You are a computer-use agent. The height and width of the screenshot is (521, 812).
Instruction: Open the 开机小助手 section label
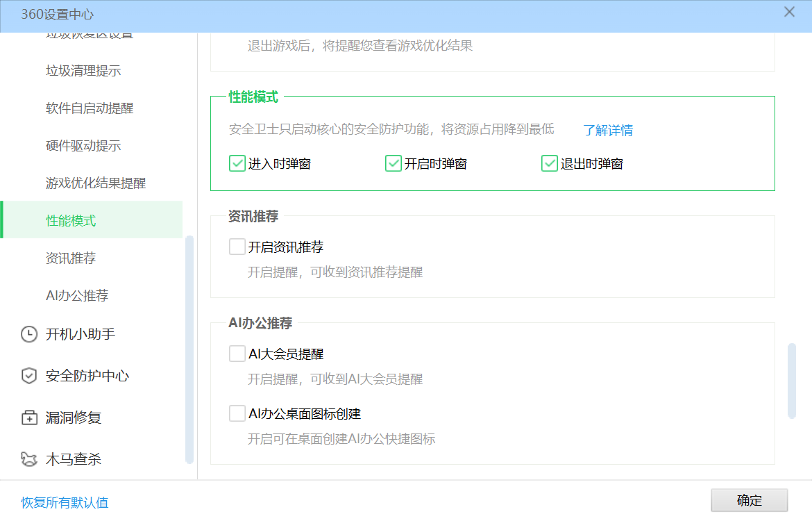[81, 334]
